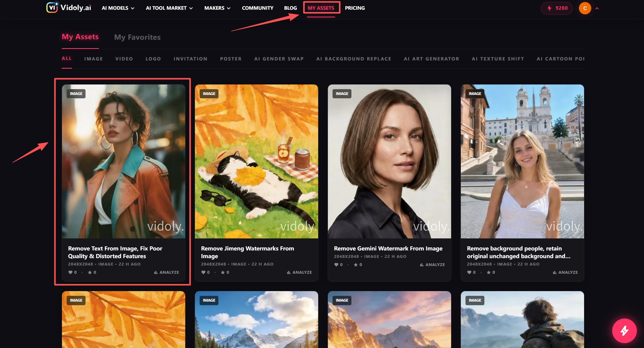Open the hiker overlooking mountains thumbnail
Viewport: 644px width, 348px height.
(522, 319)
